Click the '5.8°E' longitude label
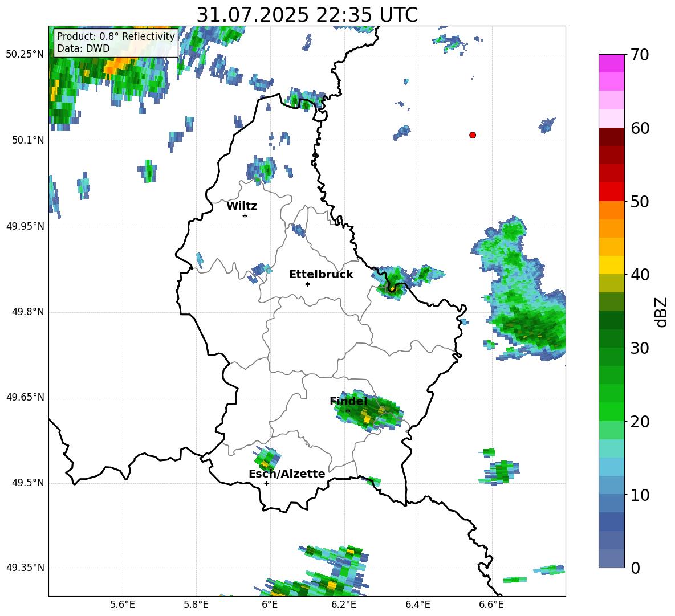The image size is (675, 616). [x=196, y=605]
